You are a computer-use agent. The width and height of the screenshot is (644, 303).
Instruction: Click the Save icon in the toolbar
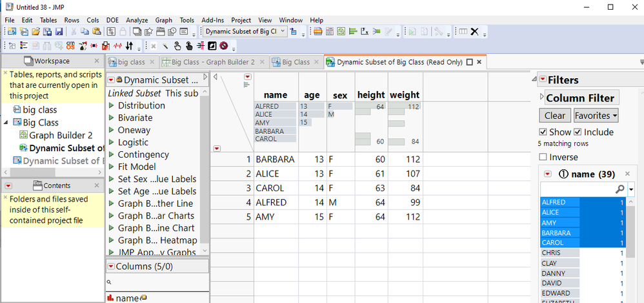(x=59, y=32)
